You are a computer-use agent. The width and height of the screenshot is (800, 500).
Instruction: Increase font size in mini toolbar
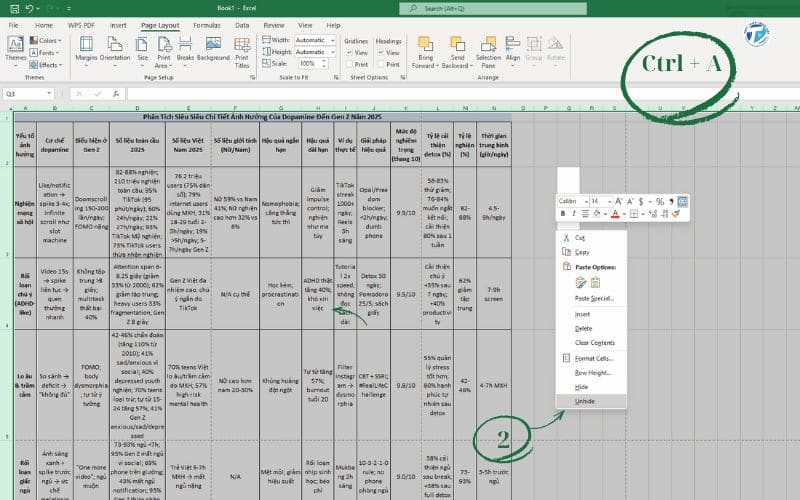coord(619,202)
